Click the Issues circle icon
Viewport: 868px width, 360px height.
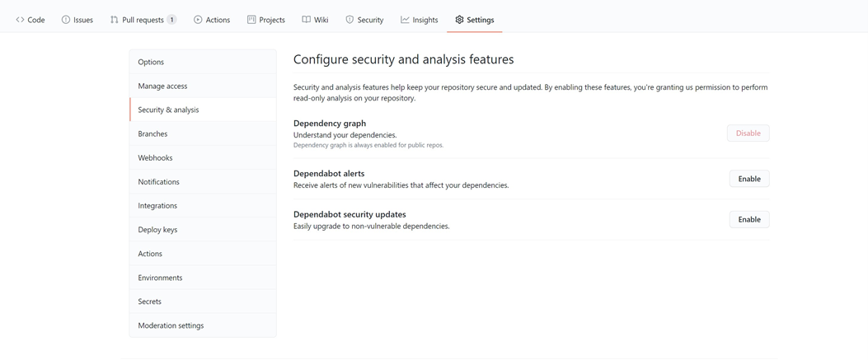click(x=66, y=20)
